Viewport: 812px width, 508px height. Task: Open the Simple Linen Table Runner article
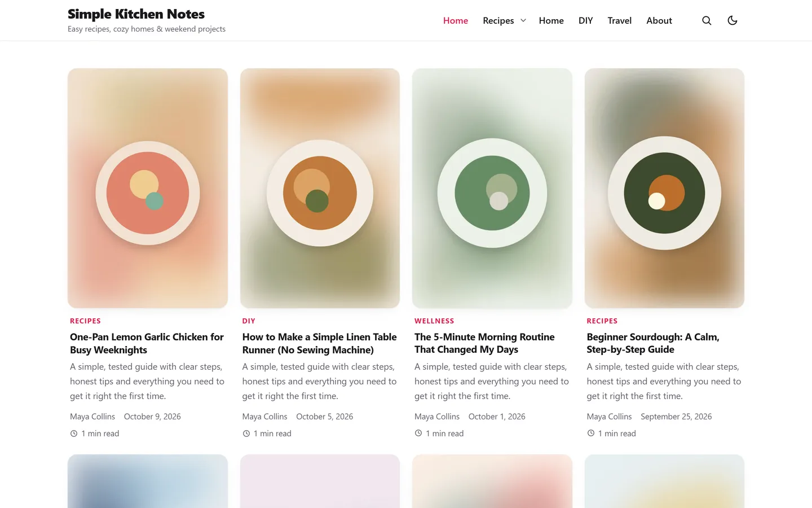319,343
